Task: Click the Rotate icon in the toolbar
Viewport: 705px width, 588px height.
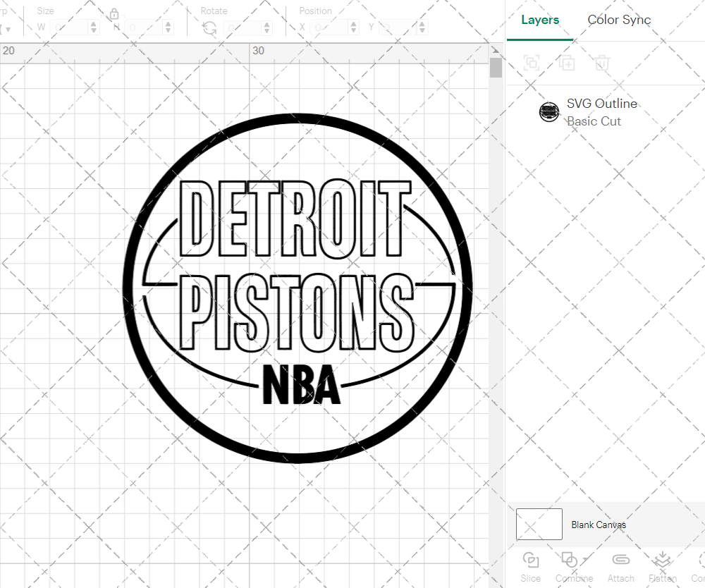Action: [209, 27]
